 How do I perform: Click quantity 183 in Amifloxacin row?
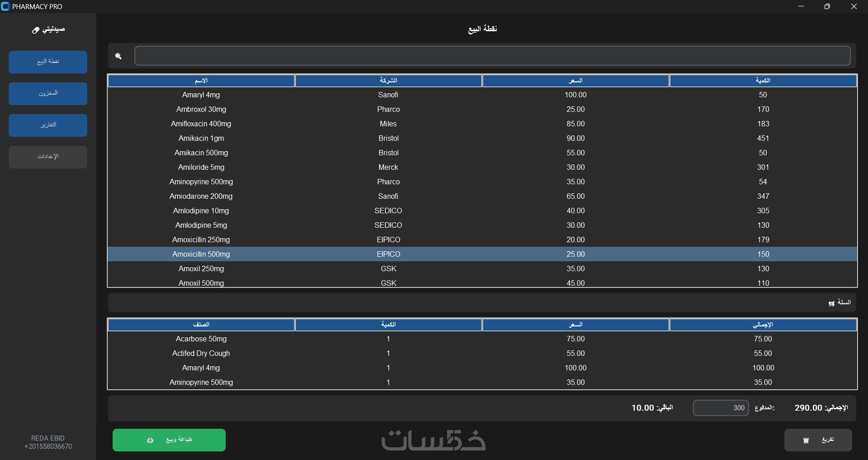[x=763, y=124]
